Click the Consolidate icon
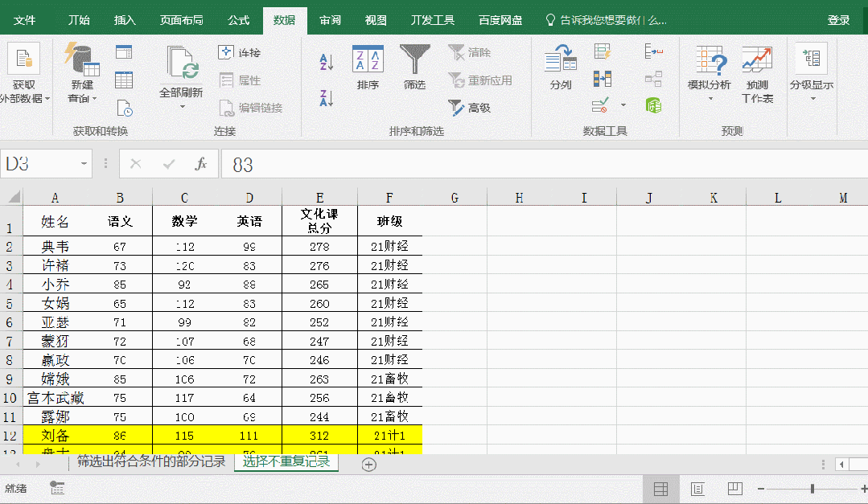Screen dimensions: 868x504 tap(654, 51)
